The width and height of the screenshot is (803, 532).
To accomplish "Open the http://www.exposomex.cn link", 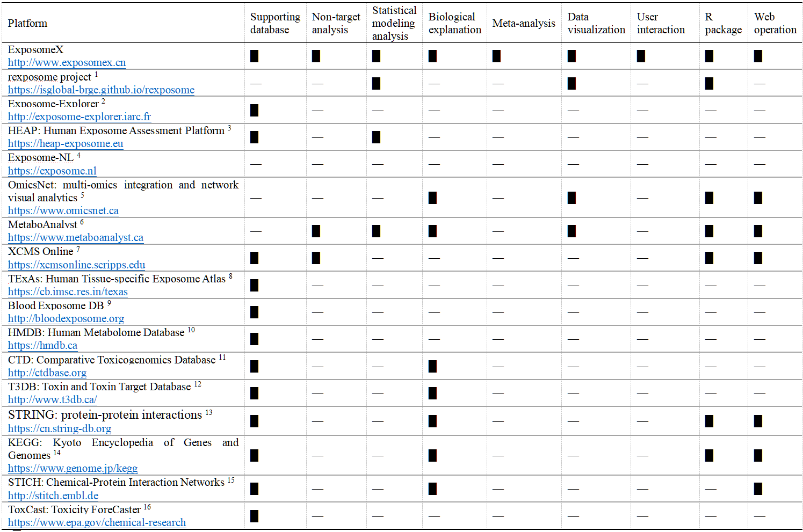I will tap(67, 62).
